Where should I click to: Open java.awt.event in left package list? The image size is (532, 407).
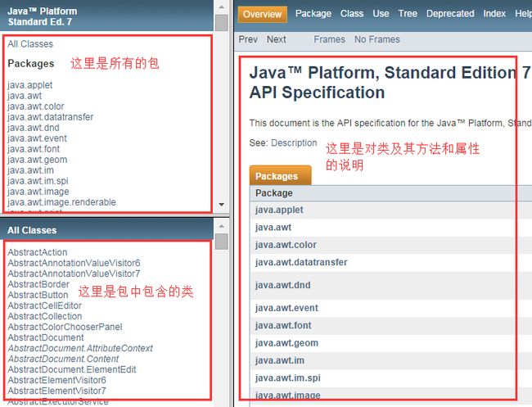(x=37, y=138)
